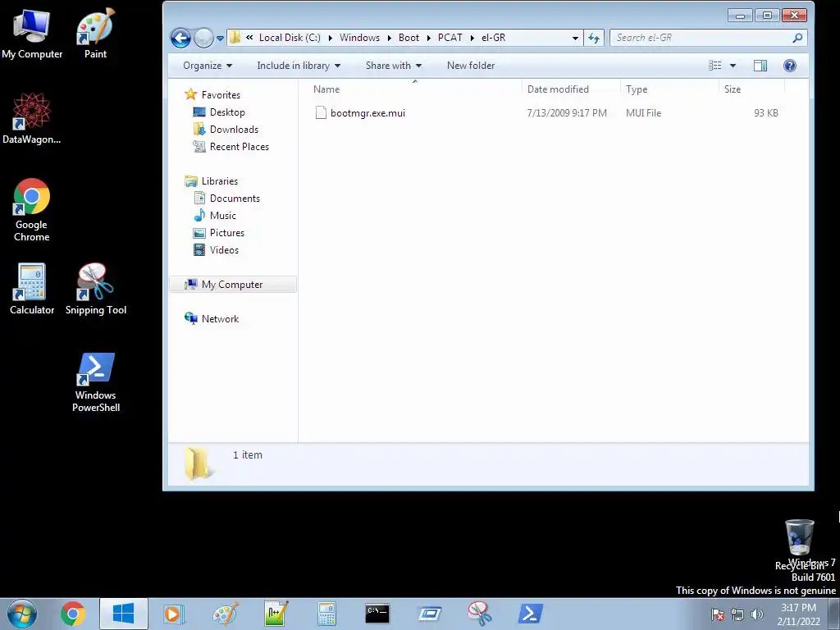Open the Include in library menu
This screenshot has width=840, height=630.
click(299, 66)
